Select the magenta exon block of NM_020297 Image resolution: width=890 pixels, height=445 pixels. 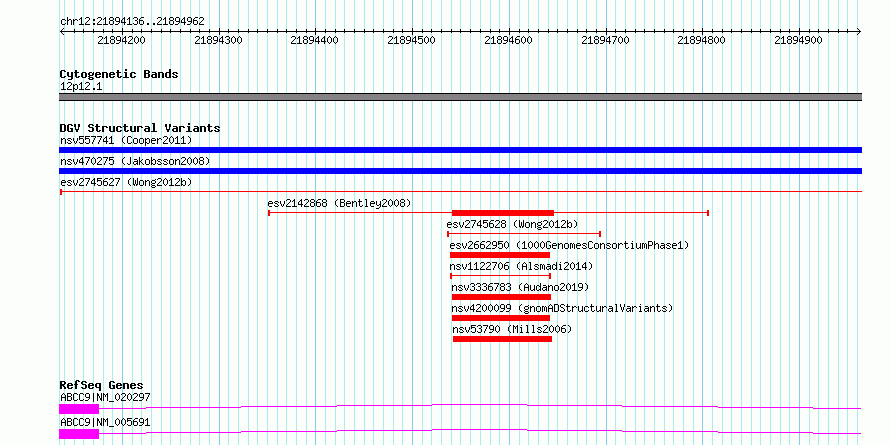(x=79, y=409)
